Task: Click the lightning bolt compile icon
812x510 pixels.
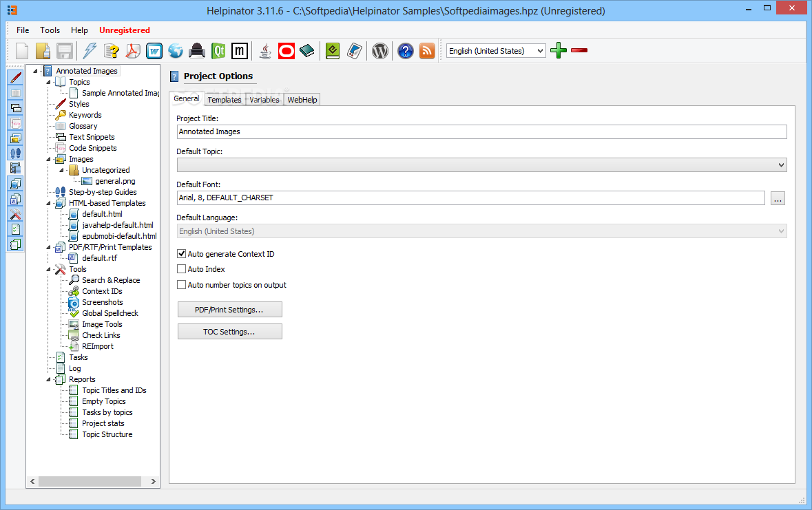Action: click(x=90, y=51)
